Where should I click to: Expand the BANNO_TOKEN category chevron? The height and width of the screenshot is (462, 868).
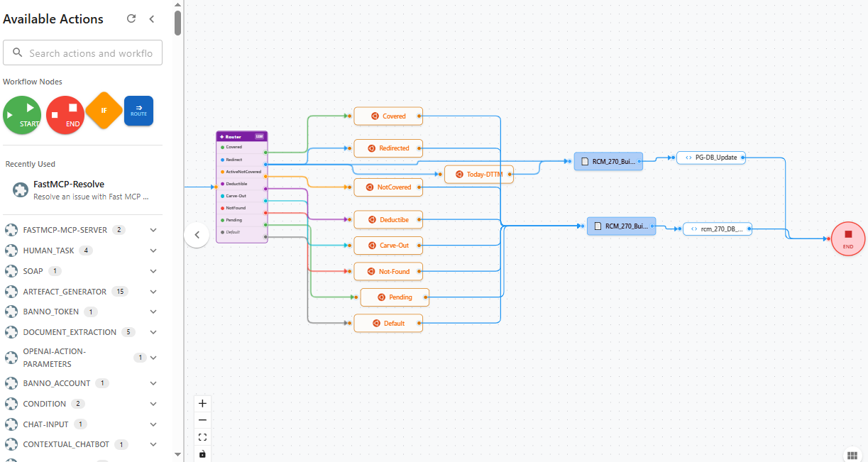tap(153, 312)
